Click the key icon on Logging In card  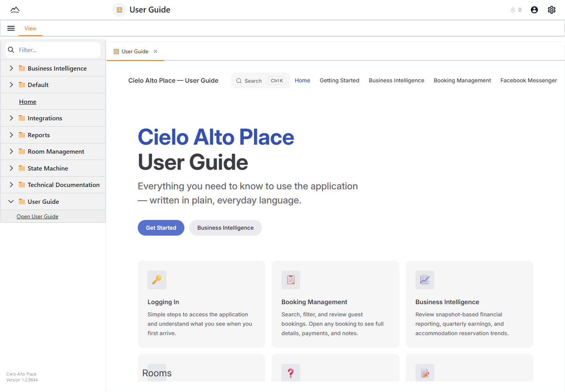(157, 280)
